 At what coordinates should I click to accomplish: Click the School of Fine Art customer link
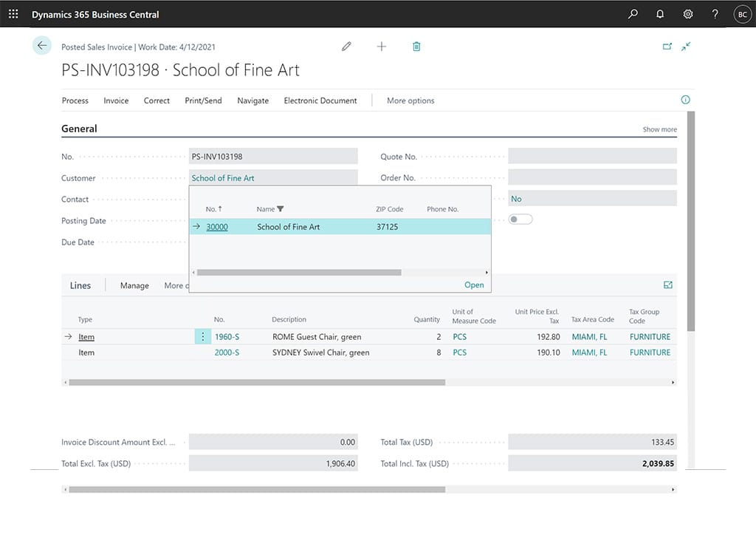click(x=223, y=178)
